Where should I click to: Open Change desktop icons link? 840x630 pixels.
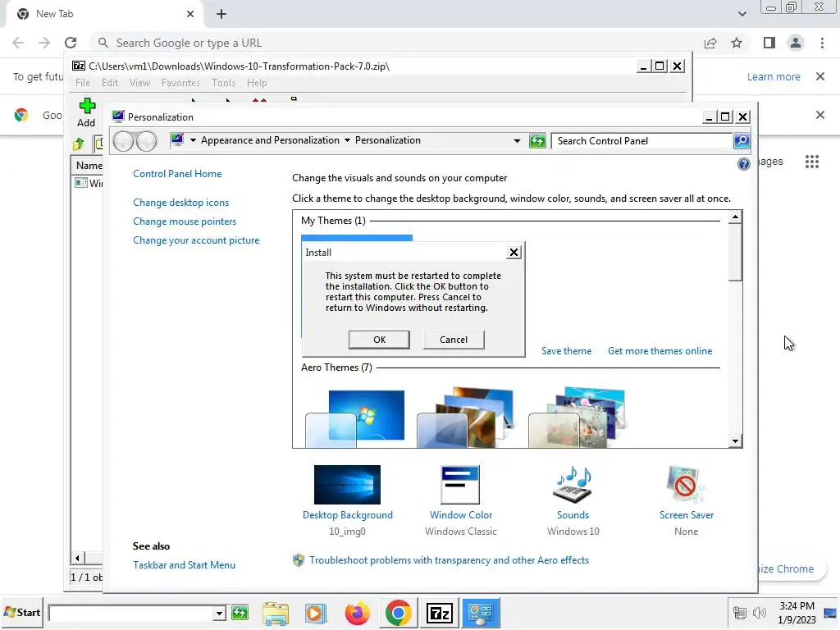tap(180, 203)
